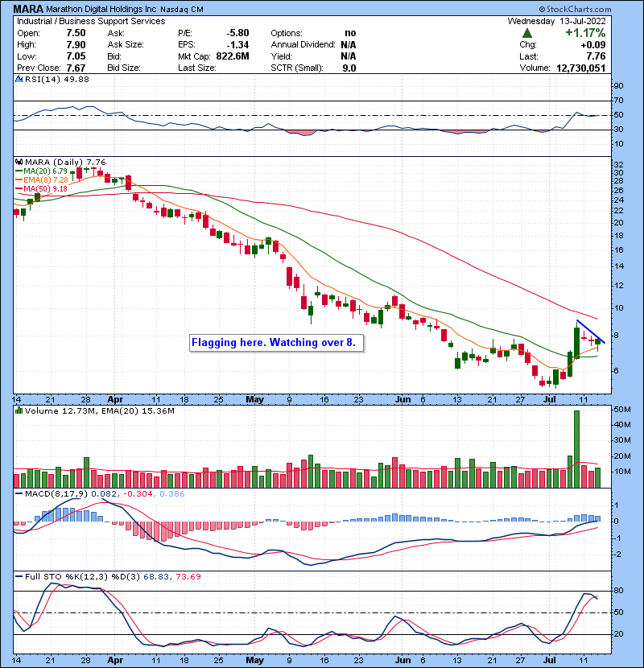The image size is (644, 668).
Task: Click the MACD(8,17,9) panel label
Action: [56, 494]
